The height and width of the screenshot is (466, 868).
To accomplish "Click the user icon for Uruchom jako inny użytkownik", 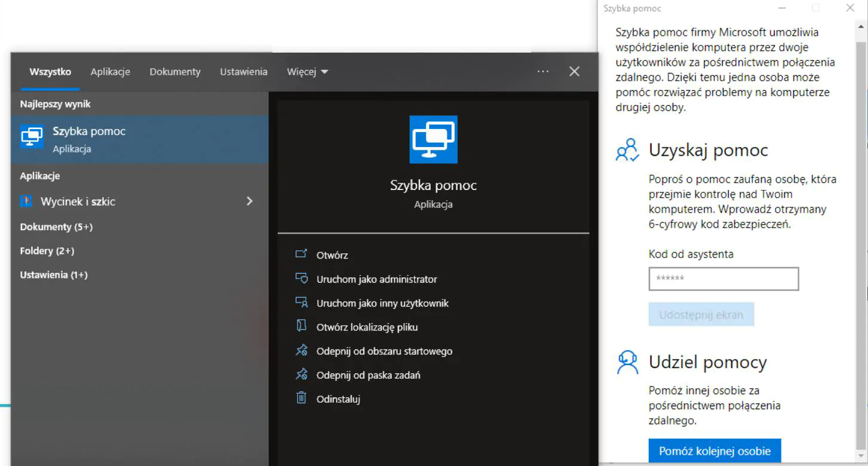I will click(x=301, y=302).
